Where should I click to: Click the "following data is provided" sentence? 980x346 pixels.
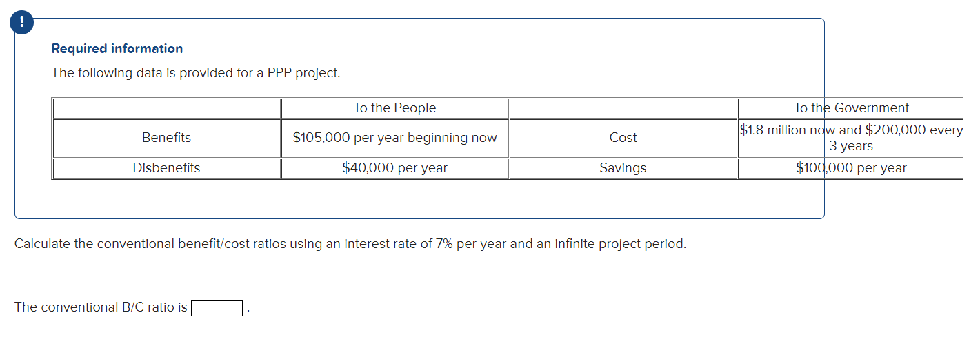tap(196, 73)
